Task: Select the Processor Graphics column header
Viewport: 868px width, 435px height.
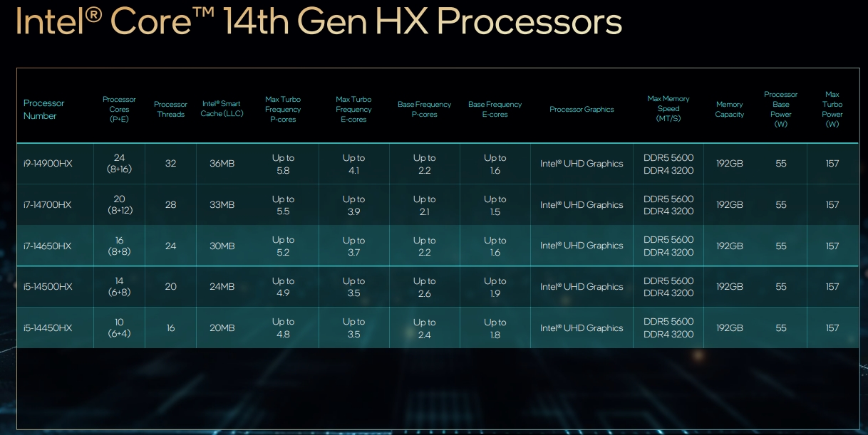Action: [x=582, y=110]
